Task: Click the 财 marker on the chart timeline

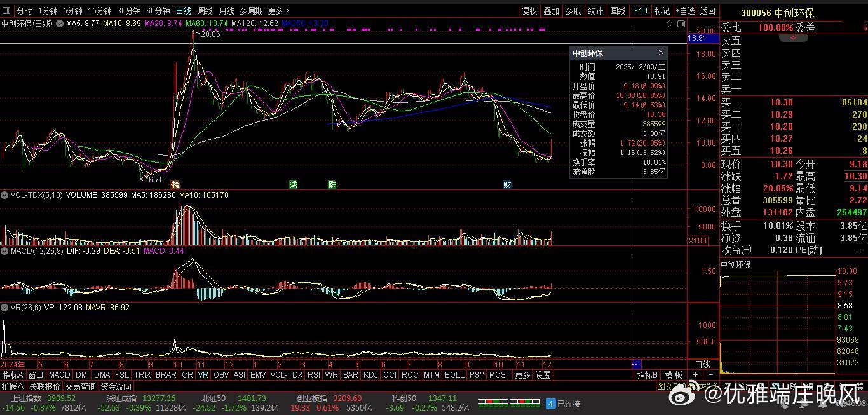Action: tap(507, 184)
